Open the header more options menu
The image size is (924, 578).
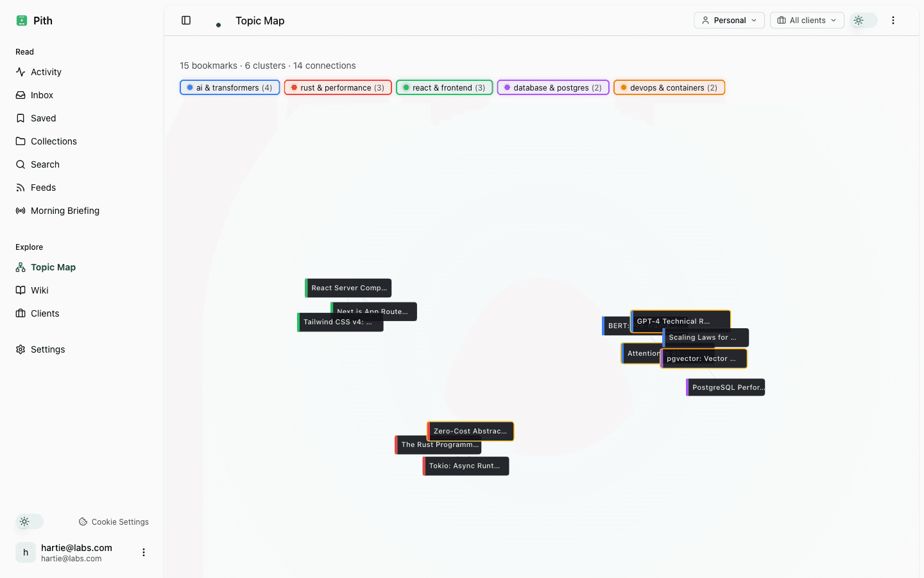pyautogui.click(x=893, y=21)
